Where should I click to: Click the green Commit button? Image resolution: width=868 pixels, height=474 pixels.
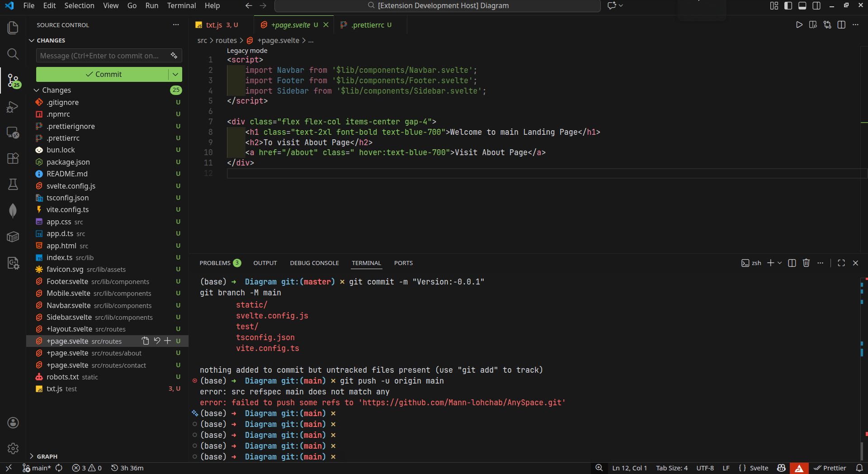pos(103,74)
